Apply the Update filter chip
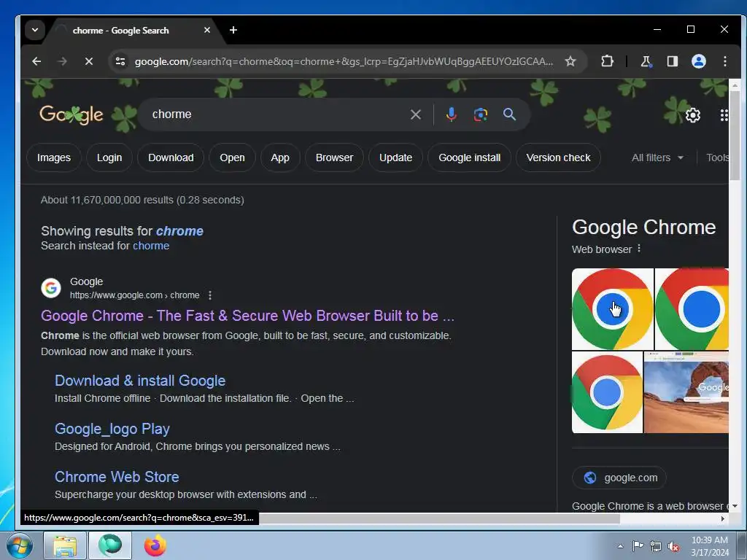 click(395, 157)
